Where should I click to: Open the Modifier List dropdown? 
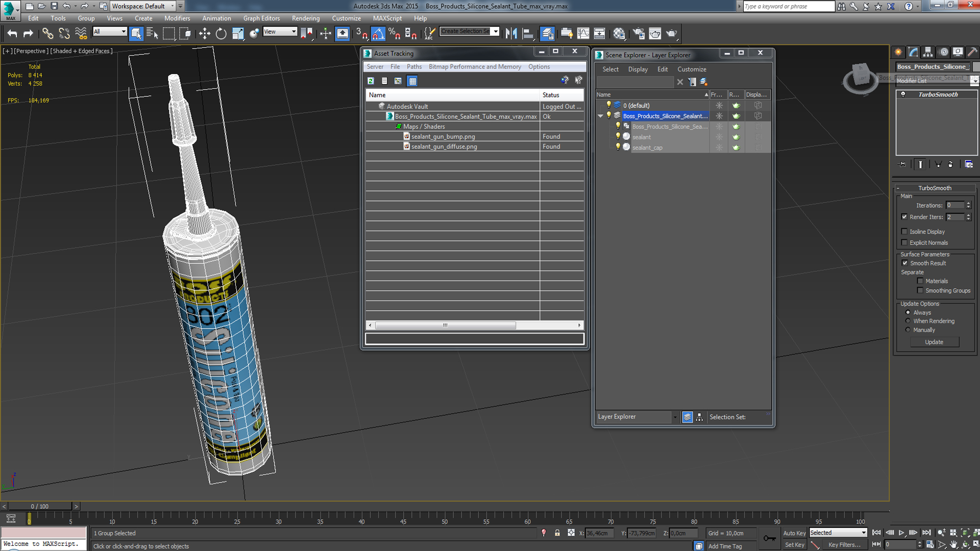(974, 81)
